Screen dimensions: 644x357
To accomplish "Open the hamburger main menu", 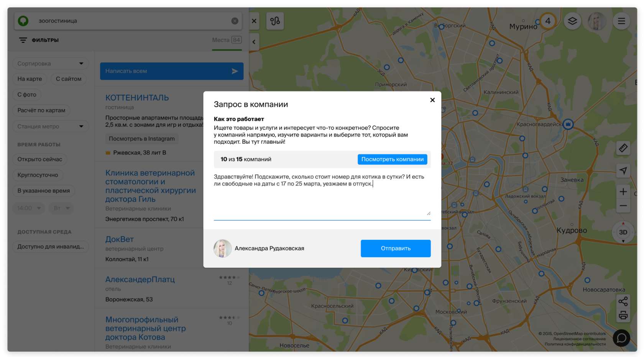I will 621,21.
